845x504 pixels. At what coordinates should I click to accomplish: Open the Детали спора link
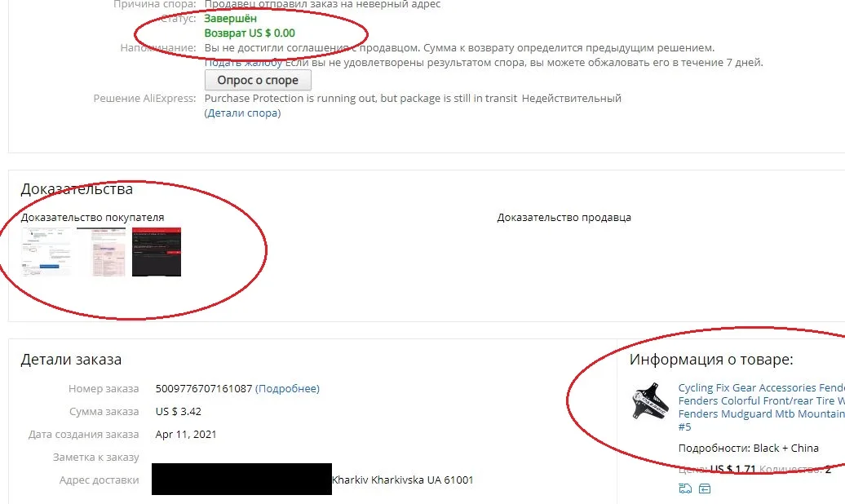click(242, 113)
